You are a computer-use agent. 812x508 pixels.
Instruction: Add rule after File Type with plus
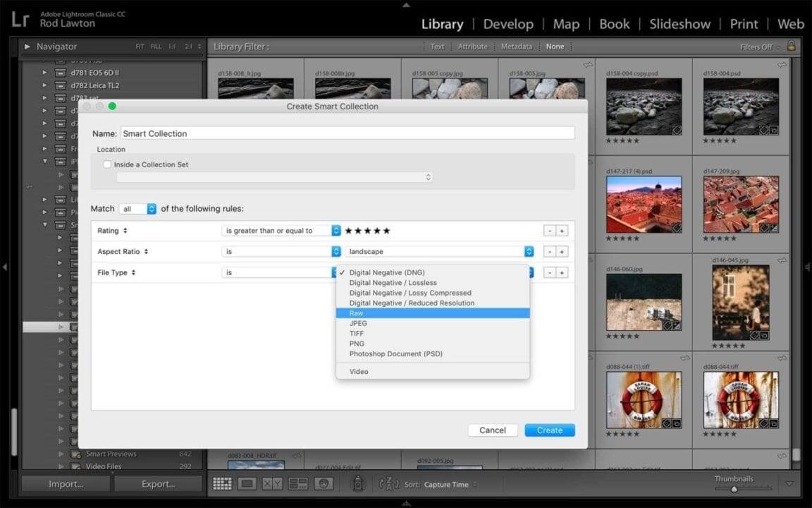point(562,272)
